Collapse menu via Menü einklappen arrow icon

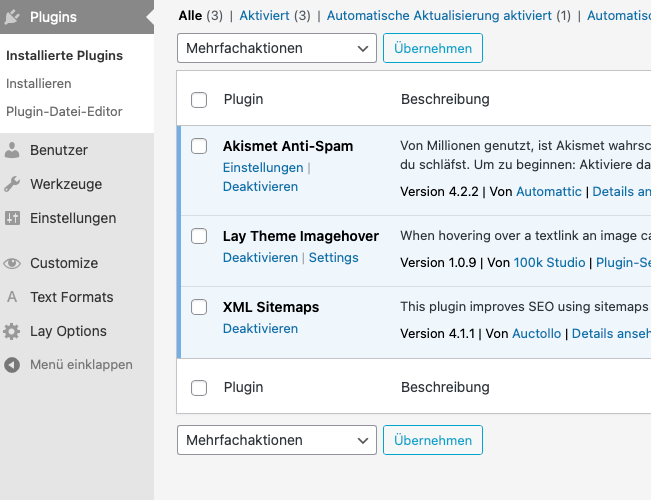point(12,365)
